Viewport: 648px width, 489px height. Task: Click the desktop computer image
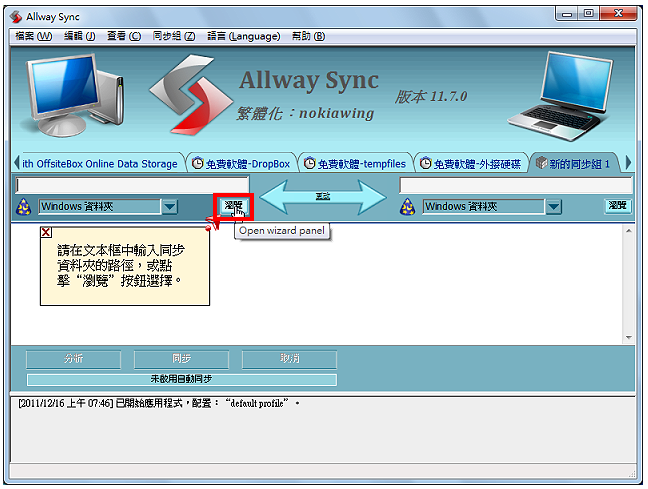pos(74,94)
